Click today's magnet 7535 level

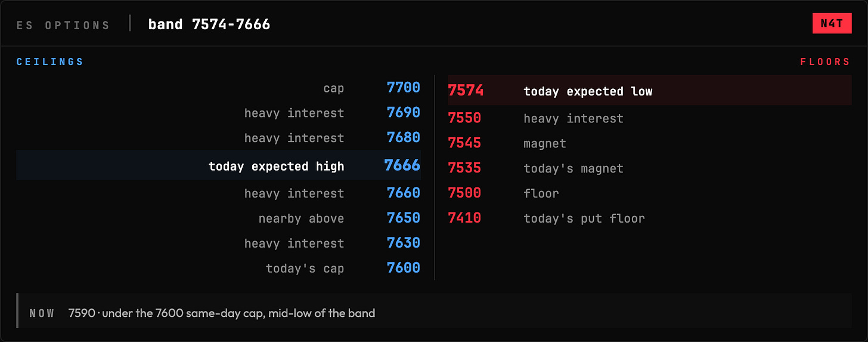tap(650, 168)
